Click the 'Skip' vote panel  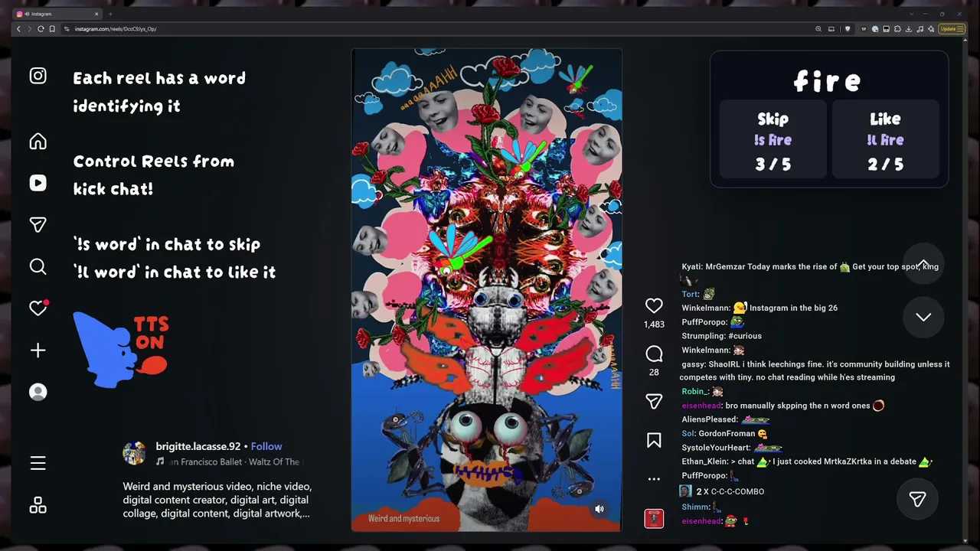tap(773, 141)
